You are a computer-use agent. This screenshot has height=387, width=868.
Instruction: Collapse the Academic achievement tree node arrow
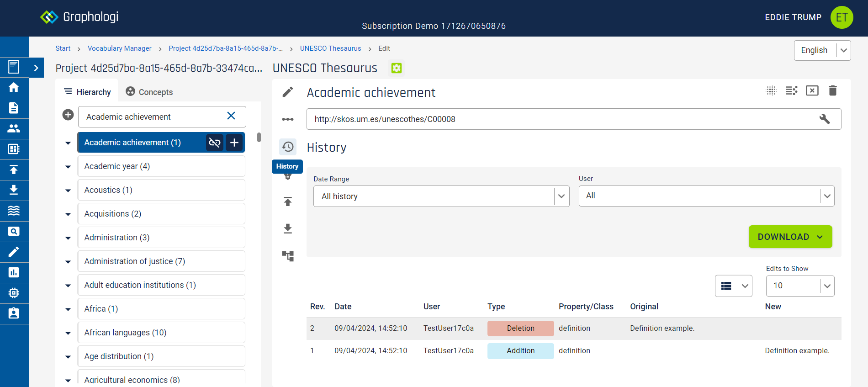pos(68,143)
